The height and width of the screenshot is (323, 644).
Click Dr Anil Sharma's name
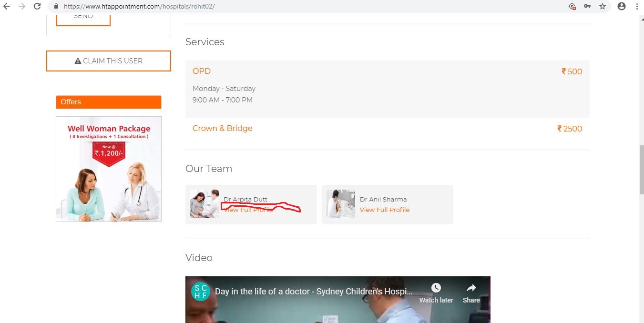383,199
